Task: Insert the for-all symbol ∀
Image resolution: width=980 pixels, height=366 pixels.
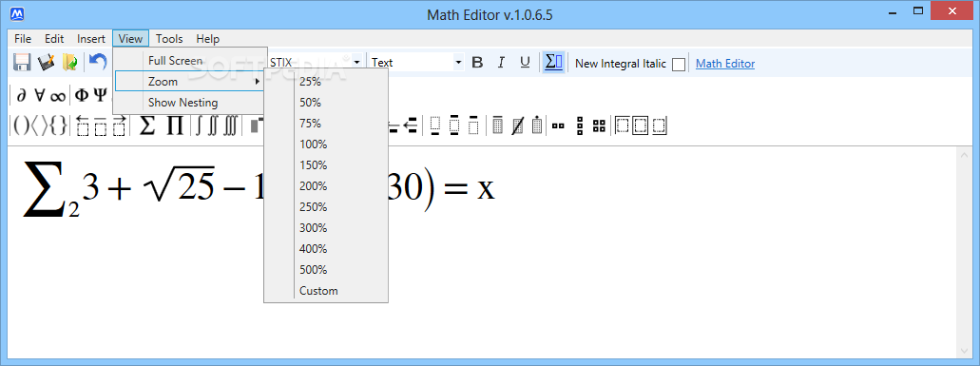Action: 39,95
